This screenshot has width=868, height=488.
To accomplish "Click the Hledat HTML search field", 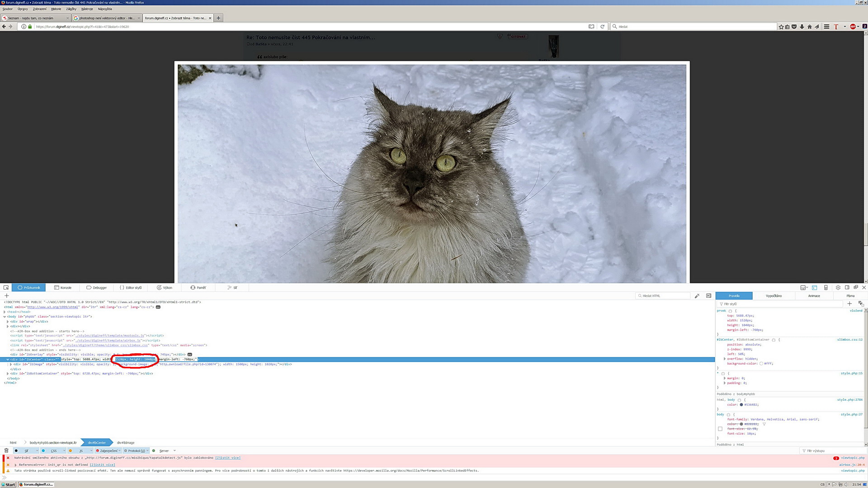I will [664, 296].
